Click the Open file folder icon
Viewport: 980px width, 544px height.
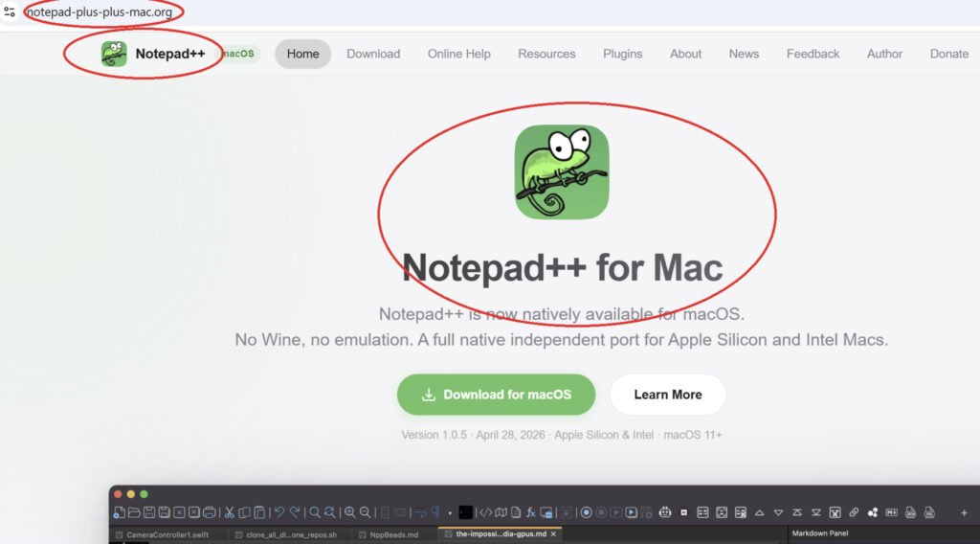(x=134, y=512)
